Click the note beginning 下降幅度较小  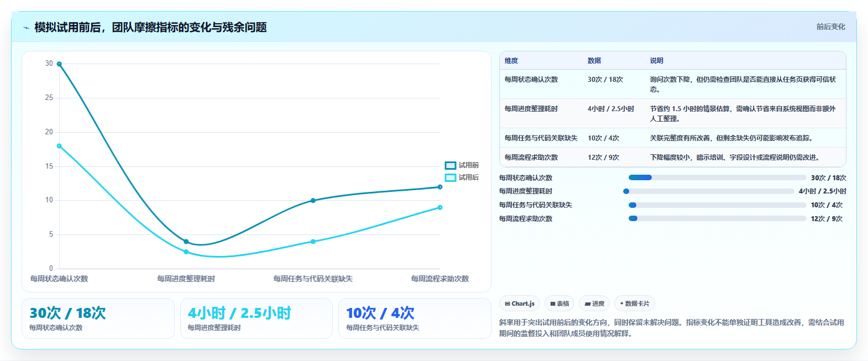pos(735,158)
